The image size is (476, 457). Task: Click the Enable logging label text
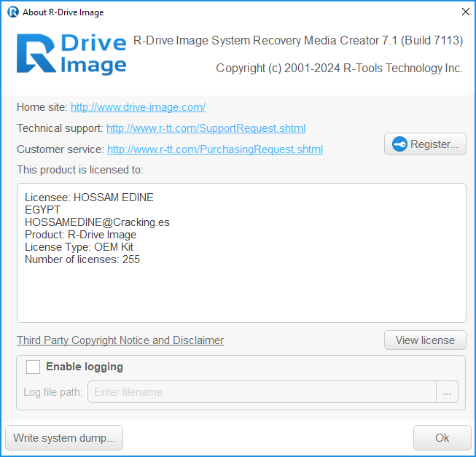click(85, 367)
